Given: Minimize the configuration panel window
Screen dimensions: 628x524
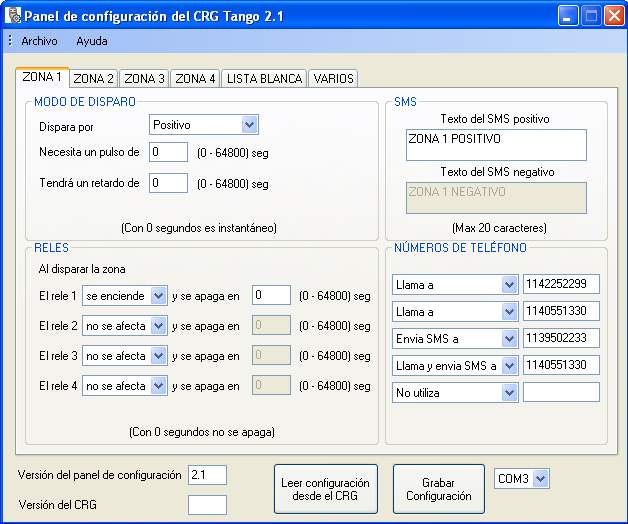Looking at the screenshot, I should [x=567, y=16].
